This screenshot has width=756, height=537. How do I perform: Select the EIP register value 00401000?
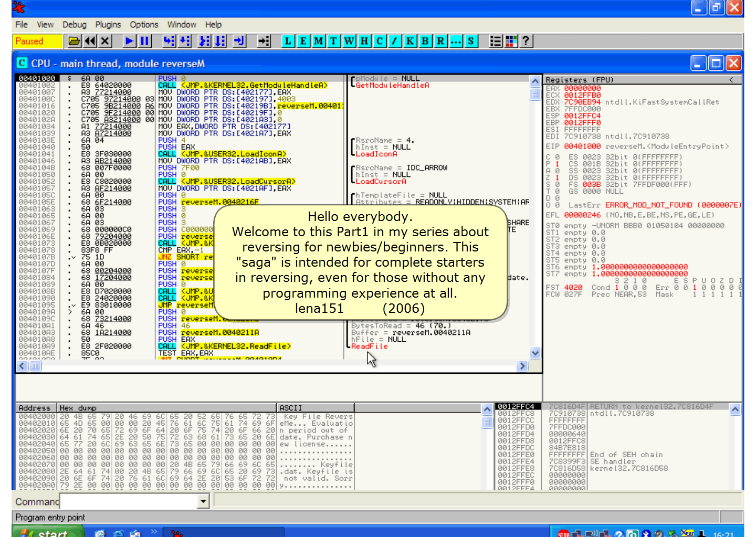point(582,146)
